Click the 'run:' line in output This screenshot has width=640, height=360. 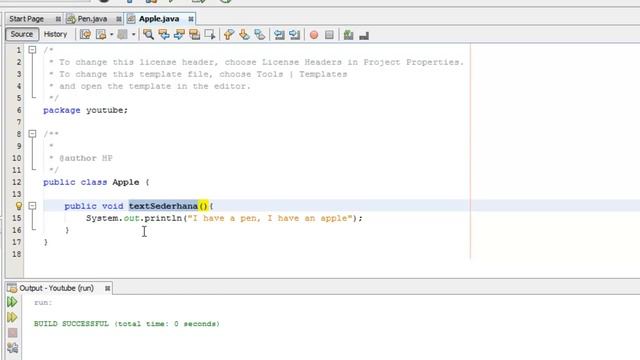43,302
